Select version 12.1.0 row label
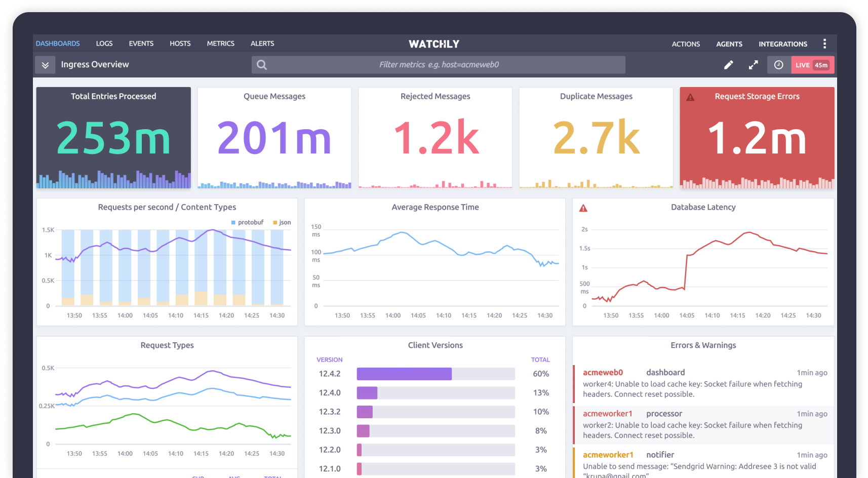This screenshot has width=868, height=478. tap(330, 469)
